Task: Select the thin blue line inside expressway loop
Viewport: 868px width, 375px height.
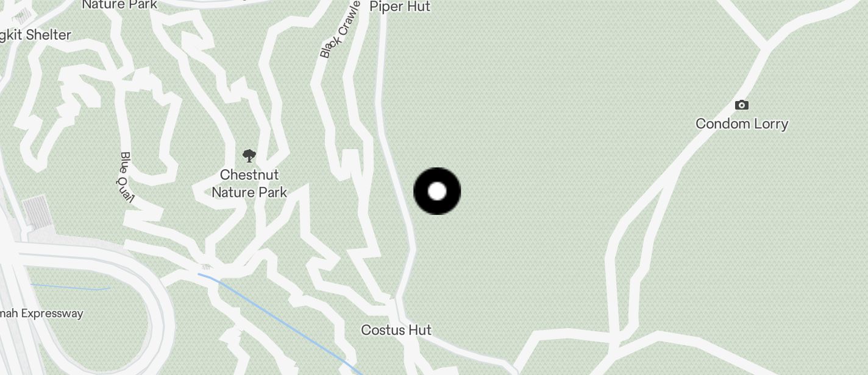Action: click(x=70, y=287)
